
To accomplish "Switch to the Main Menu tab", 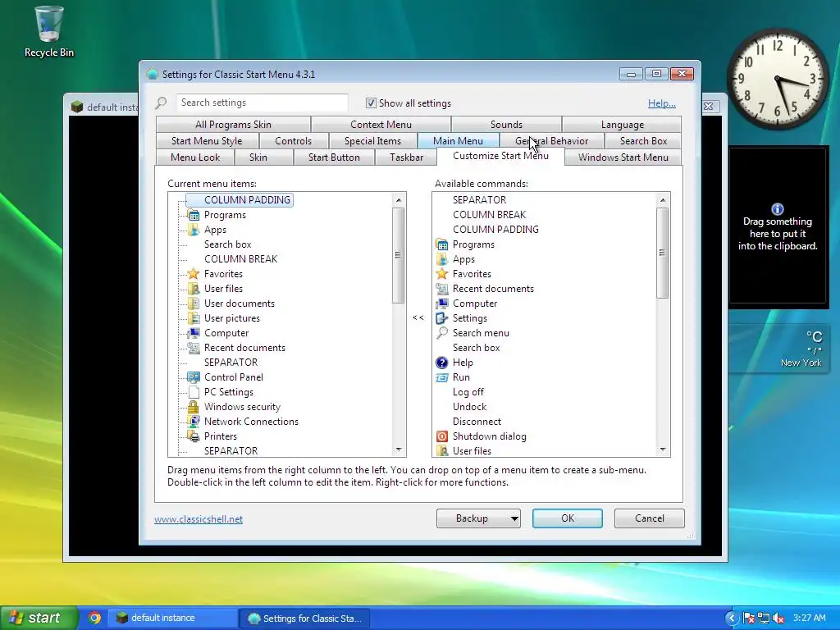I will click(458, 141).
